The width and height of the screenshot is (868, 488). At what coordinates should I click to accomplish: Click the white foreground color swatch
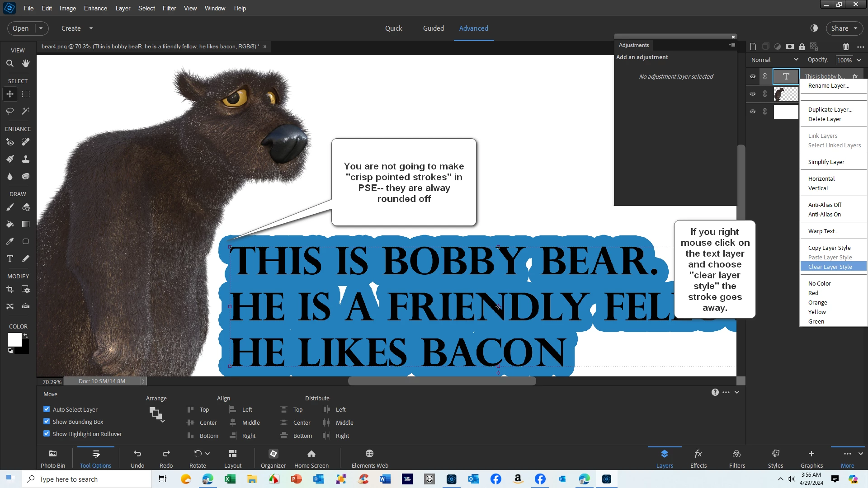coord(14,339)
